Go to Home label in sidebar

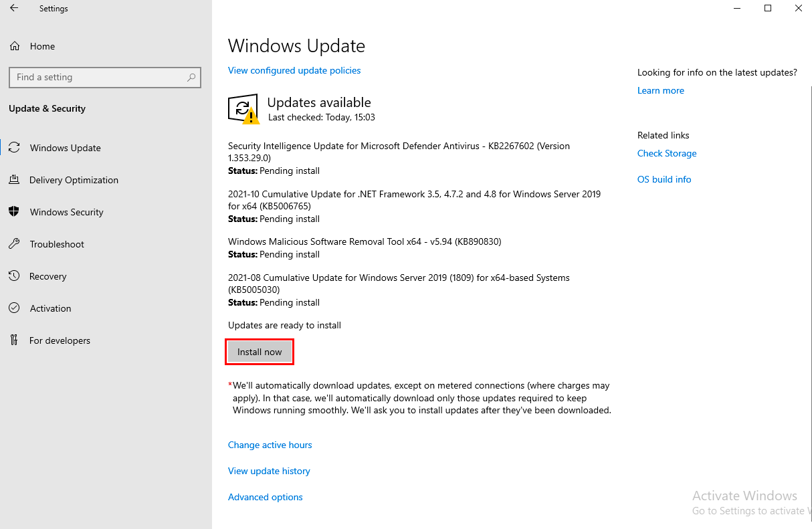coord(42,46)
